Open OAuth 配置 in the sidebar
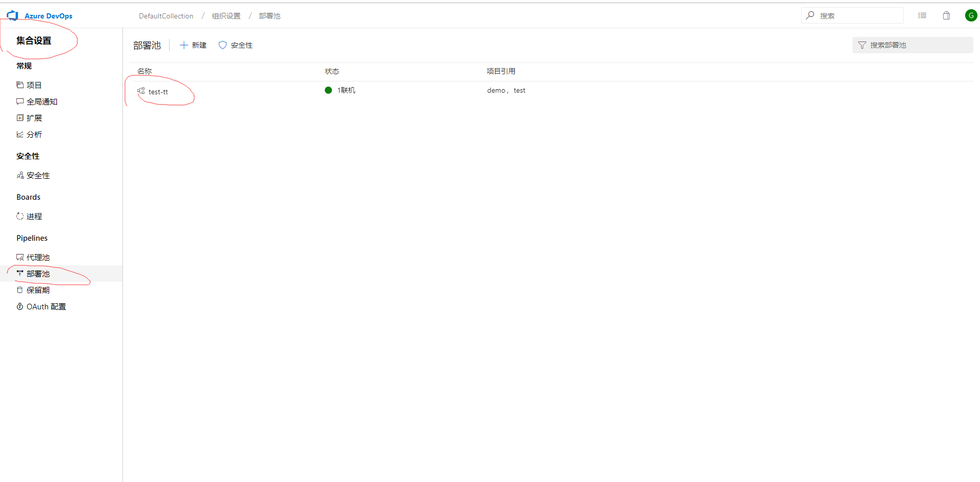The image size is (980, 482). (x=46, y=306)
